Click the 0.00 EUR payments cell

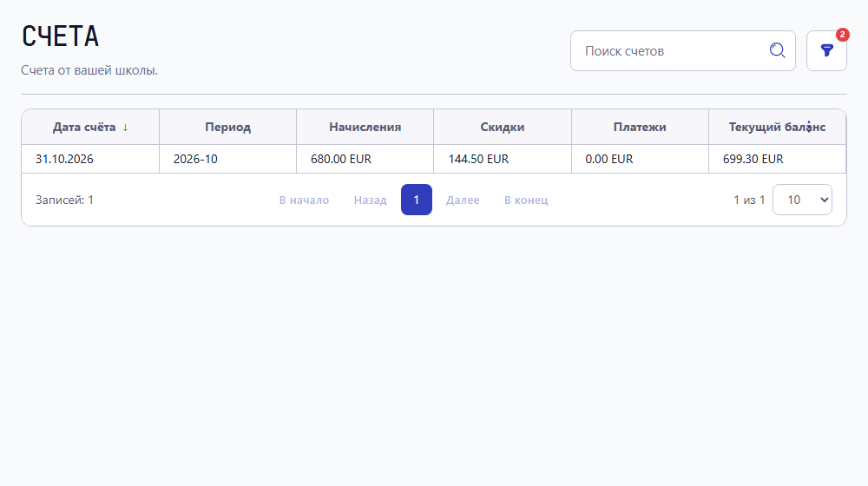click(x=640, y=159)
